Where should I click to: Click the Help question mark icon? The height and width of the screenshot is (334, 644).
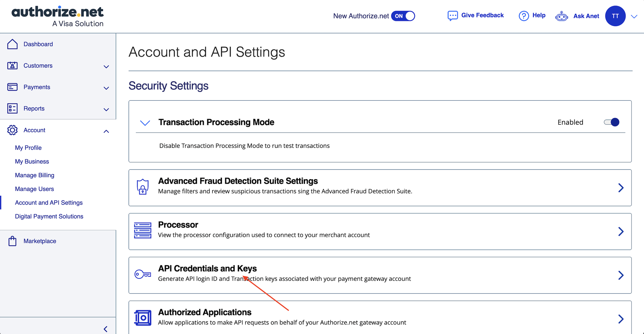tap(524, 16)
